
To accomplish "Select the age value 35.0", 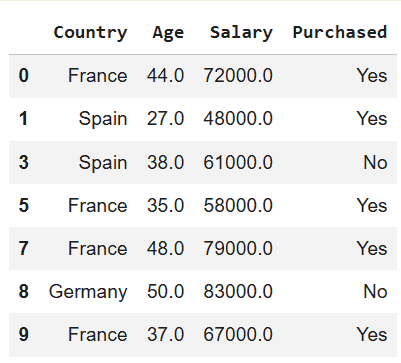I will (165, 205).
